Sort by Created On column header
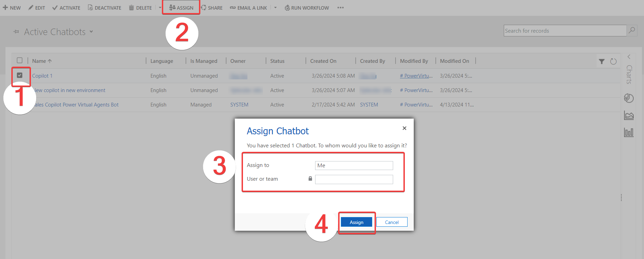This screenshot has height=259, width=644. tap(323, 61)
